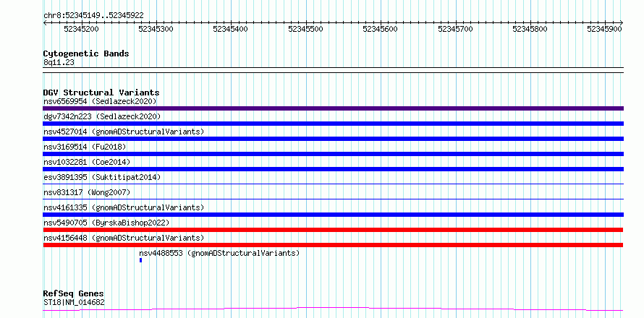Select the nsv4161335 (gnomADStructuralVariants) label
The height and width of the screenshot is (318, 644).
click(124, 207)
